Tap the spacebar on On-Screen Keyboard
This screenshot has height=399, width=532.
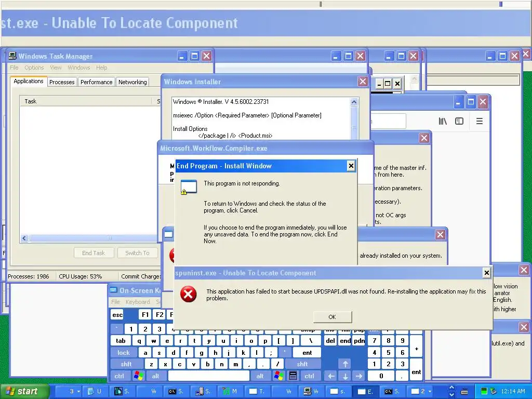tap(209, 376)
